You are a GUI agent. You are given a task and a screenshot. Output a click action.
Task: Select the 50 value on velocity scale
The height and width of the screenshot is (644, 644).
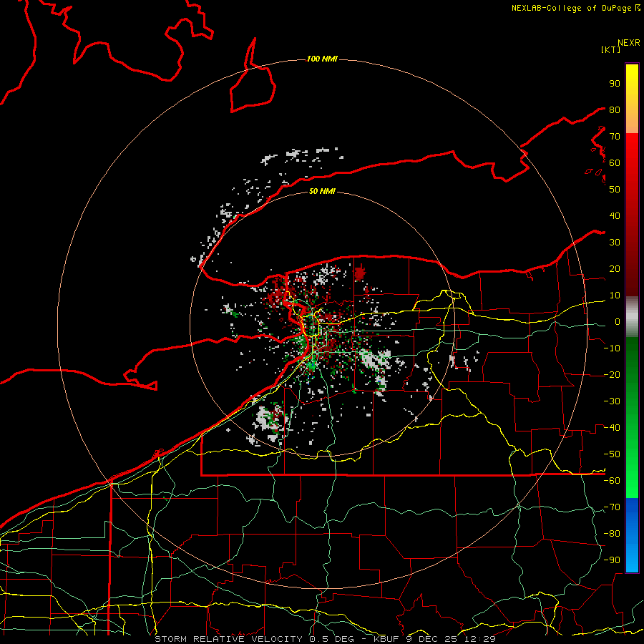[615, 190]
